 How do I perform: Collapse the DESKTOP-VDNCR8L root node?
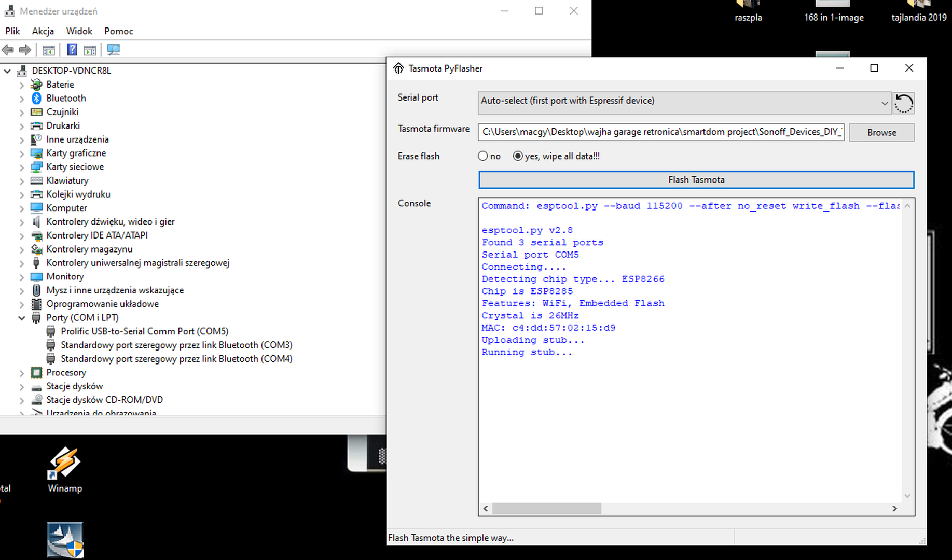point(7,71)
